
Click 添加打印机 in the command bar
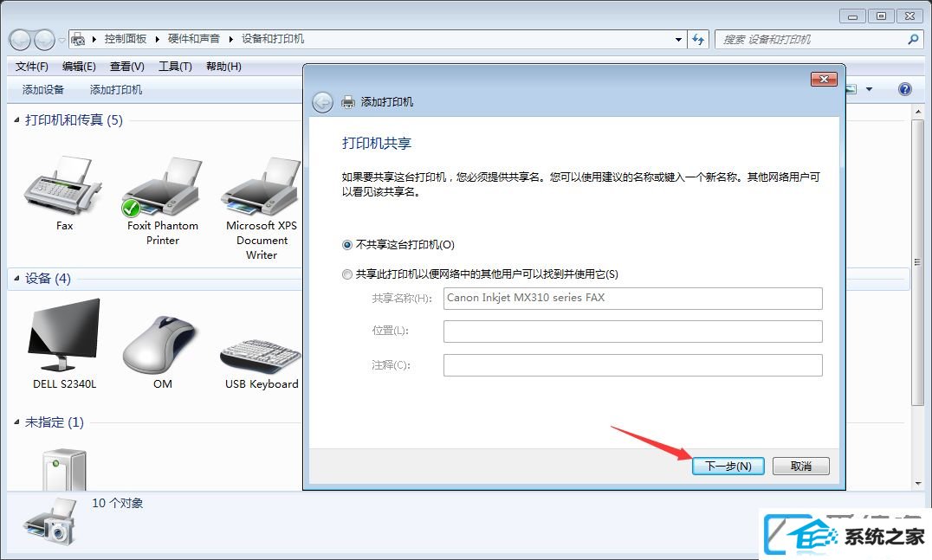(116, 90)
